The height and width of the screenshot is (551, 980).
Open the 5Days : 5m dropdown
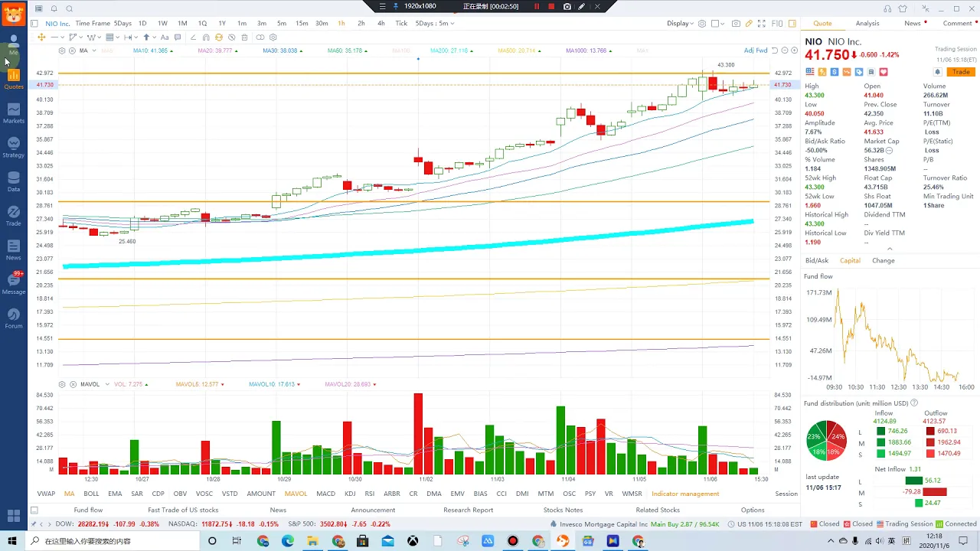click(x=435, y=24)
